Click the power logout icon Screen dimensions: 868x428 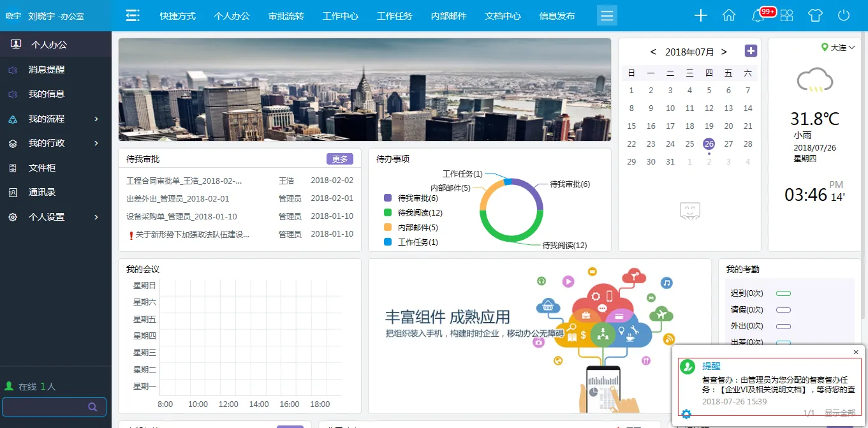click(x=844, y=16)
